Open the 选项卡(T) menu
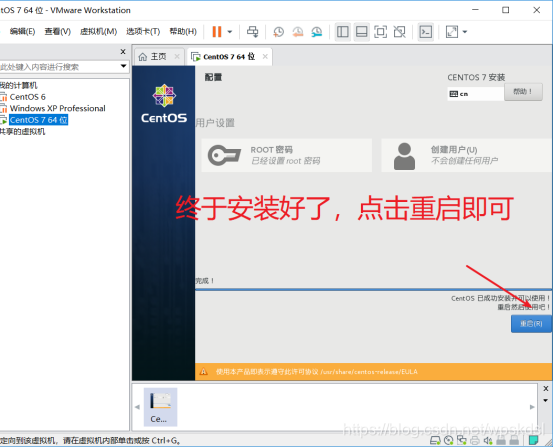554x448 pixels. [x=143, y=31]
